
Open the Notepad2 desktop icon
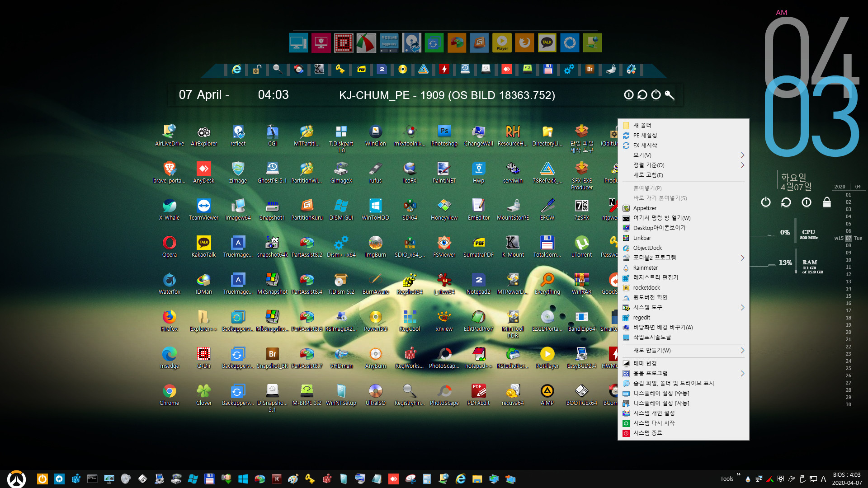tap(478, 283)
